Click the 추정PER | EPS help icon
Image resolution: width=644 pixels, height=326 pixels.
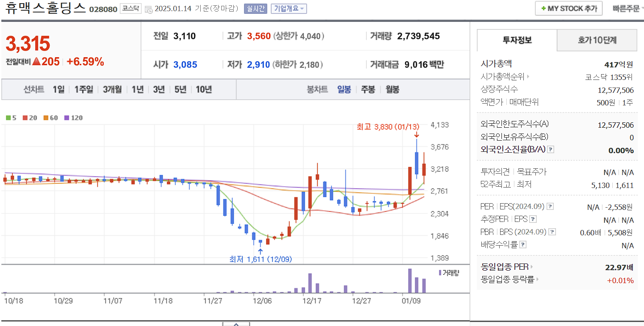click(x=532, y=220)
